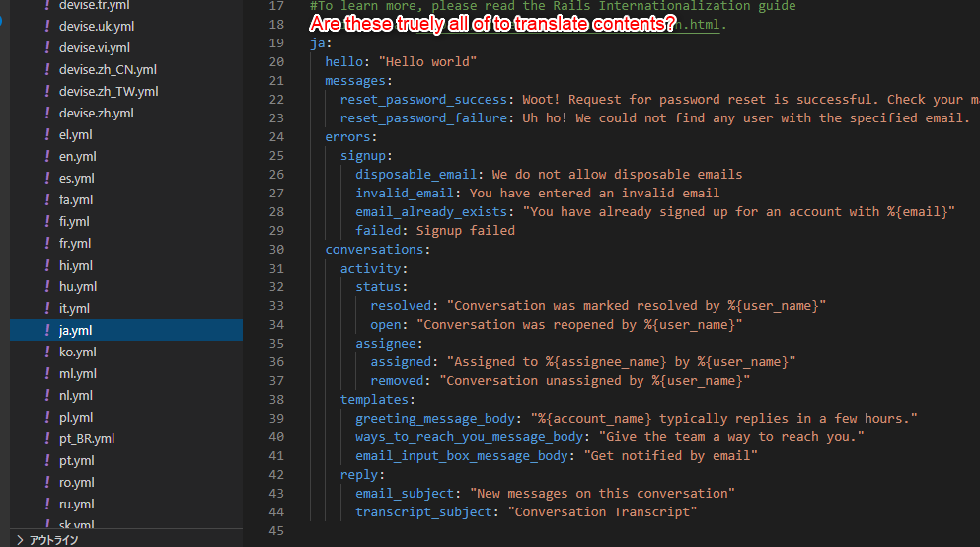Select hu.yml file
The image size is (980, 547).
[78, 287]
